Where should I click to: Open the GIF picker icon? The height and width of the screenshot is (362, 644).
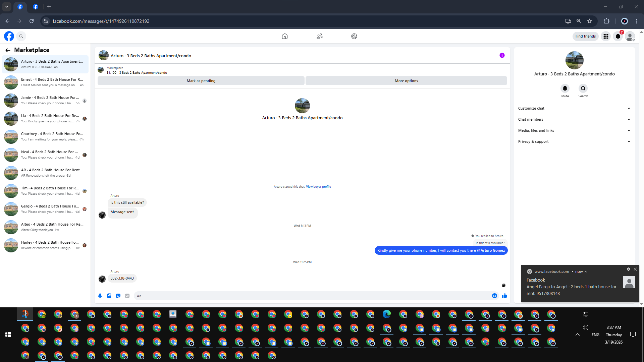click(x=127, y=296)
